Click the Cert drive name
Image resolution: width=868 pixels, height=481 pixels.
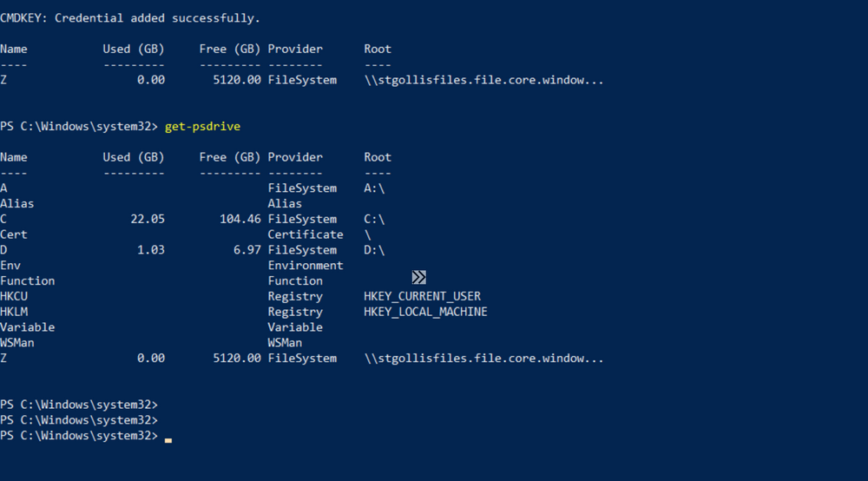pos(14,234)
